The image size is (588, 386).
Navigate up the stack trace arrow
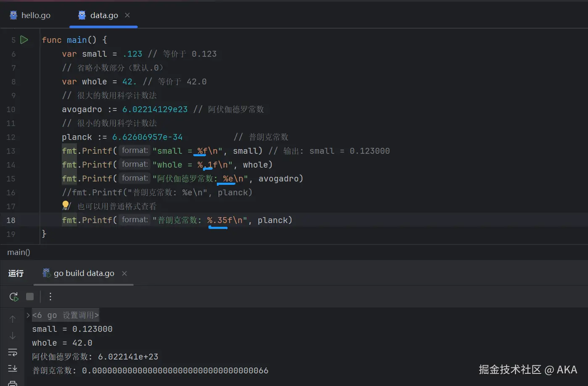pos(13,319)
